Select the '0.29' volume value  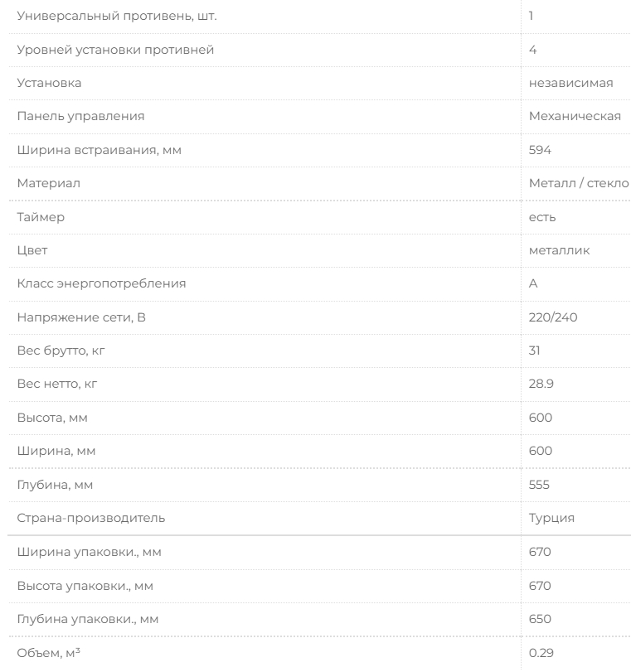pyautogui.click(x=541, y=653)
